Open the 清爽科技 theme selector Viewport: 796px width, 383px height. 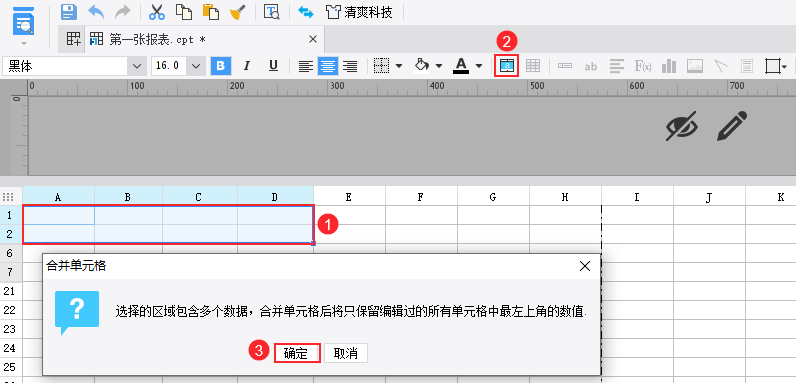click(x=360, y=12)
